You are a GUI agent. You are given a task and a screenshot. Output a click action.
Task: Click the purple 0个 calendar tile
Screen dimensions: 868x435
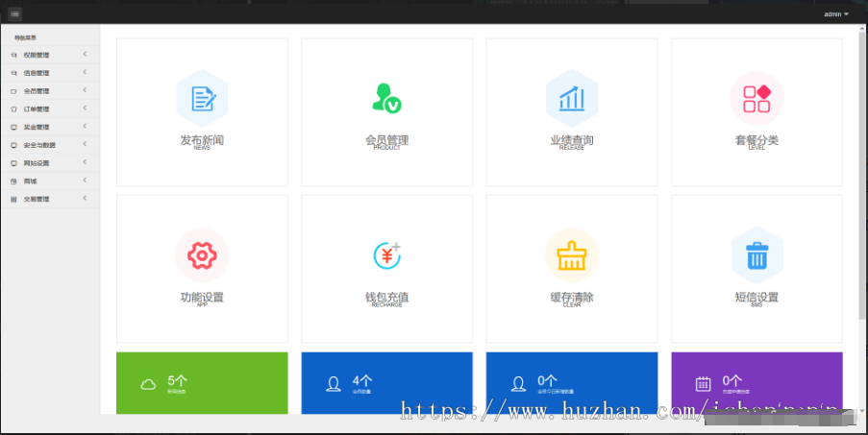point(756,383)
